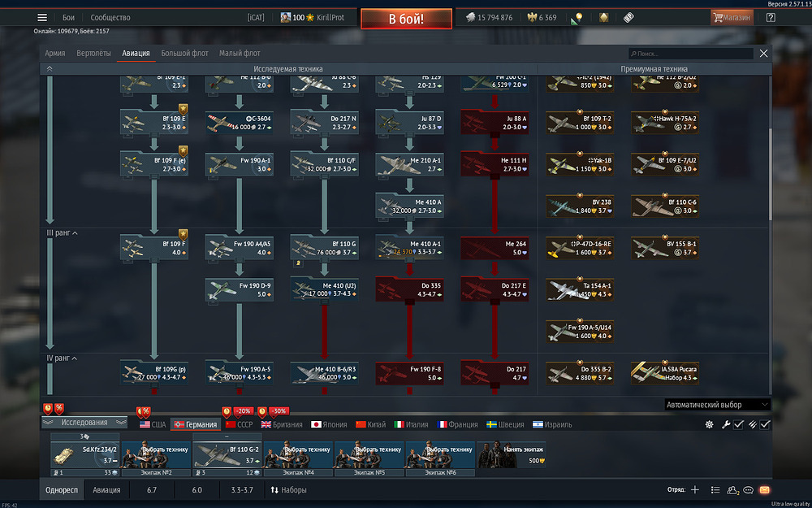Open the friends contacts icon
812x508 pixels.
click(732, 490)
